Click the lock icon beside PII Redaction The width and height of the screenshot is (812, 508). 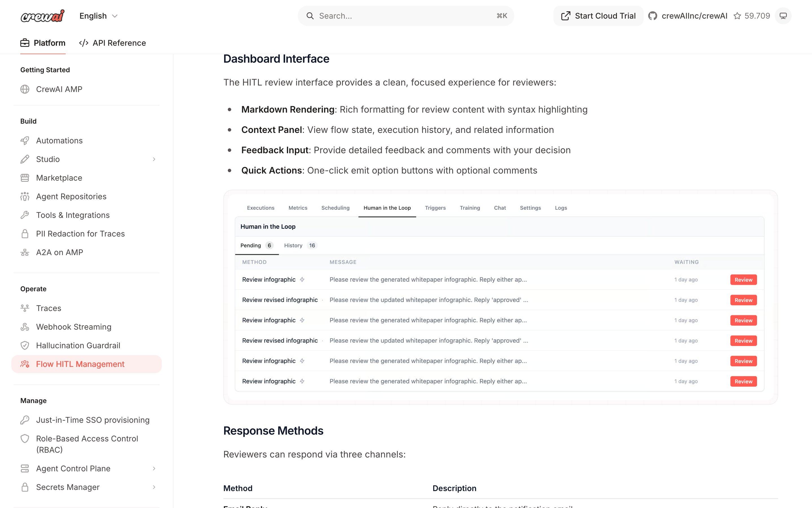[25, 234]
